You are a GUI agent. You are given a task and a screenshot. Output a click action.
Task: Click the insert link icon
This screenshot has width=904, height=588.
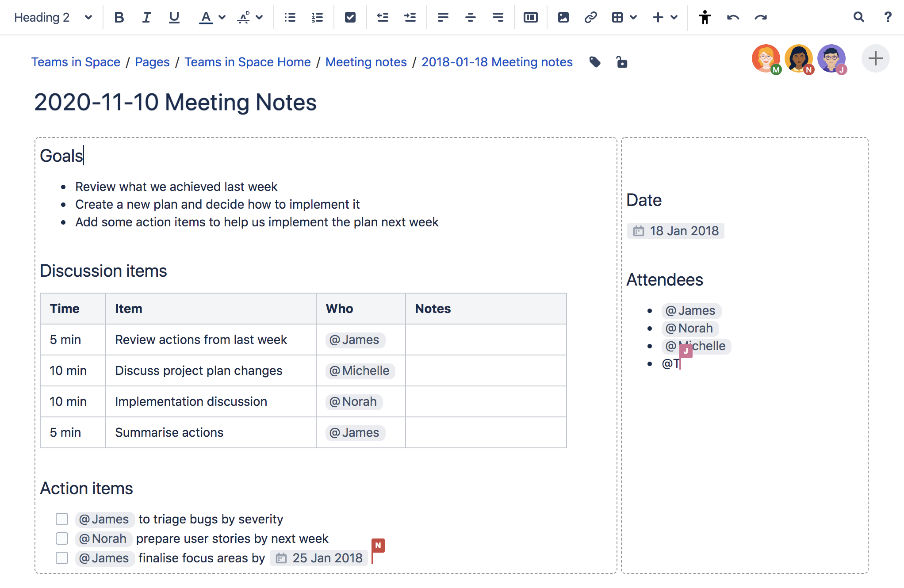click(590, 17)
